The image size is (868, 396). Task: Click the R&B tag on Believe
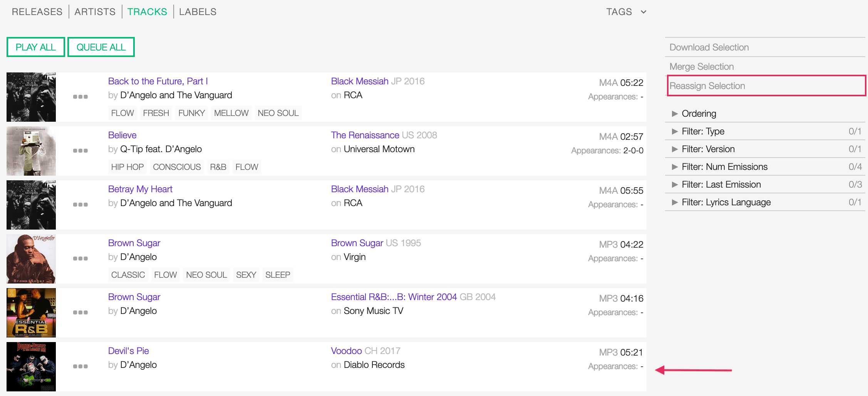[x=218, y=167]
